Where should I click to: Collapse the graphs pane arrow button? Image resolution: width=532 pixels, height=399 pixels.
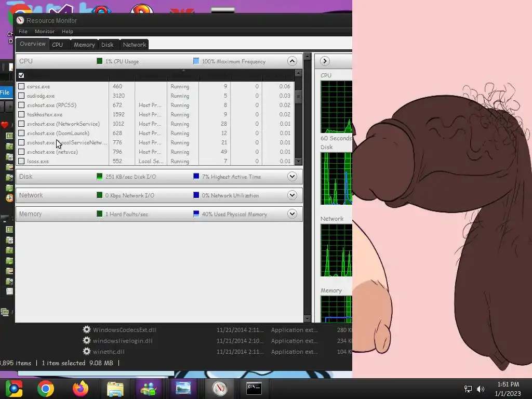point(325,61)
